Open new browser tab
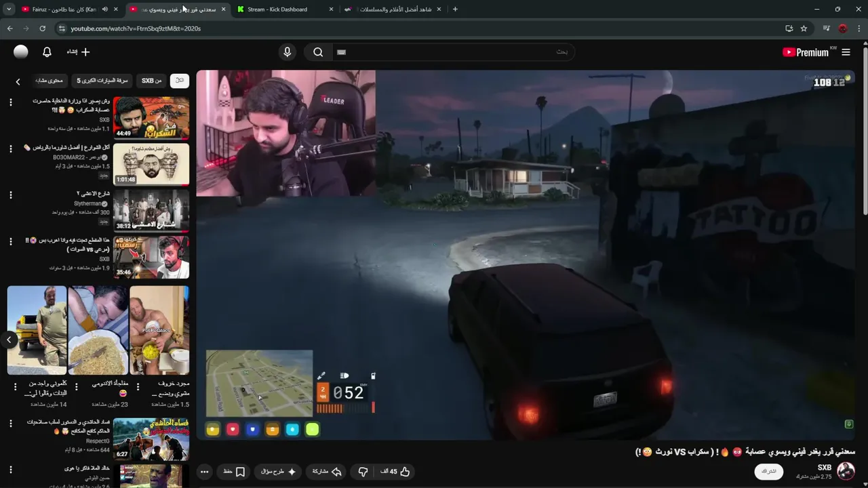 [x=455, y=9]
